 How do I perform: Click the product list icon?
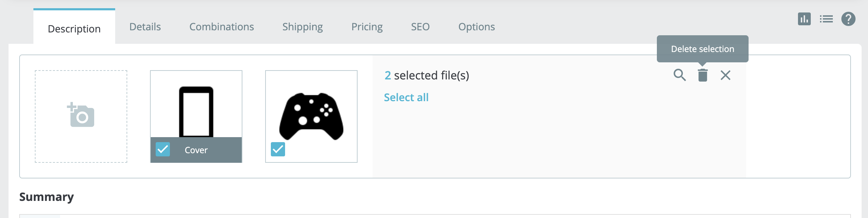click(x=826, y=19)
